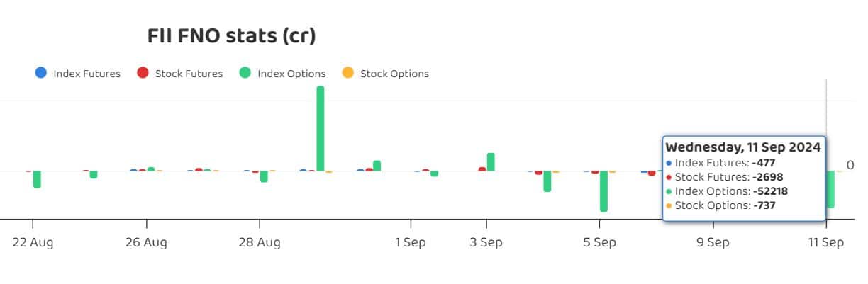The width and height of the screenshot is (868, 284).
Task: Toggle the Index Futures series label
Action: click(x=87, y=74)
